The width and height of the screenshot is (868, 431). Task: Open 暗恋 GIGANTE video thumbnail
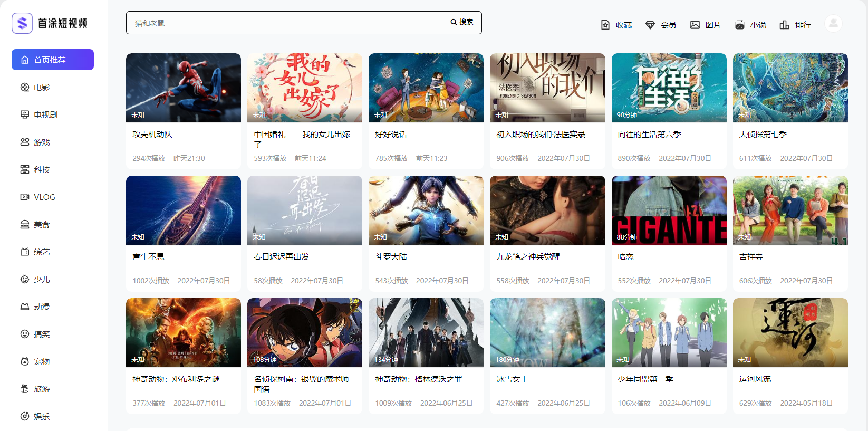click(x=669, y=210)
